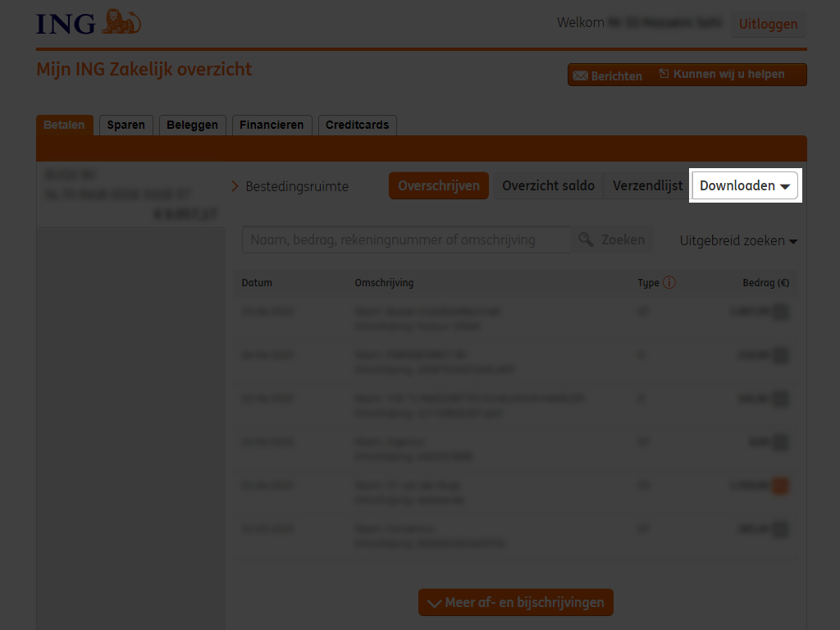Click the info icon beside the Type column
The image size is (840, 630).
pos(669,282)
